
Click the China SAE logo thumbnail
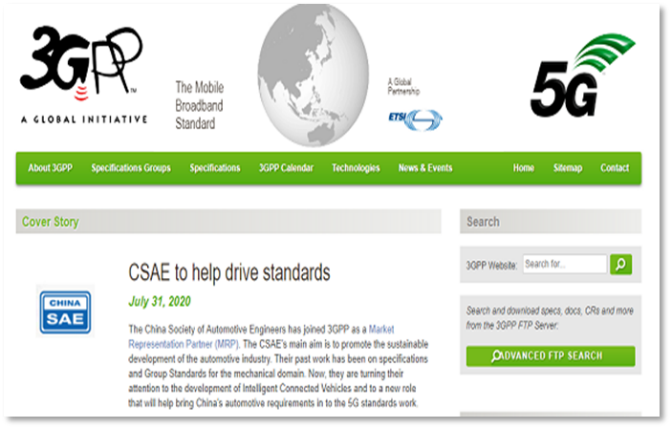click(65, 311)
